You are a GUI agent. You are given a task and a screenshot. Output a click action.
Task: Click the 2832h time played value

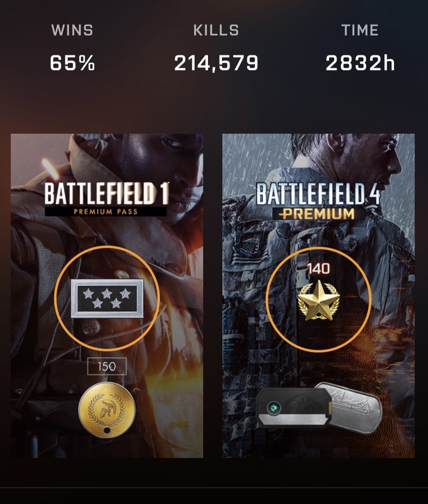point(360,62)
